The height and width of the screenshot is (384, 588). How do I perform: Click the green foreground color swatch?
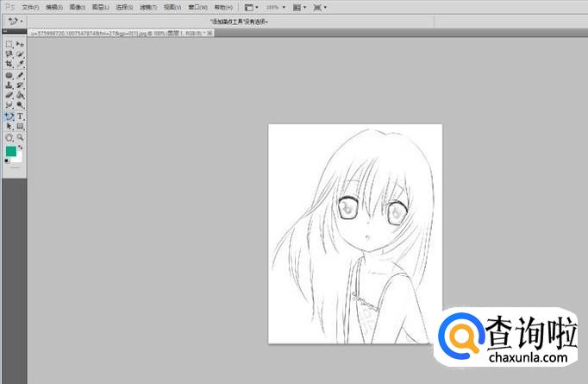[10, 151]
